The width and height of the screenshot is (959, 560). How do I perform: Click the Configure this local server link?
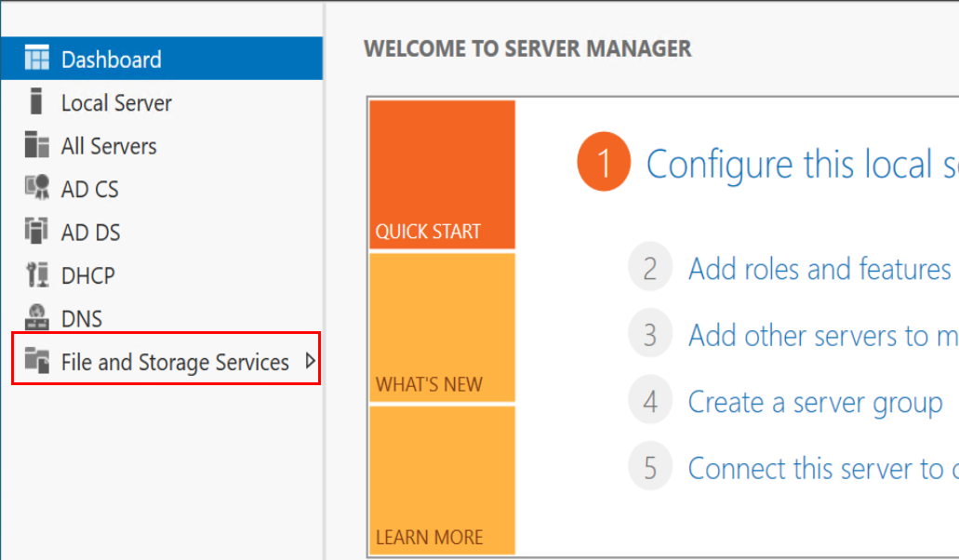(801, 165)
